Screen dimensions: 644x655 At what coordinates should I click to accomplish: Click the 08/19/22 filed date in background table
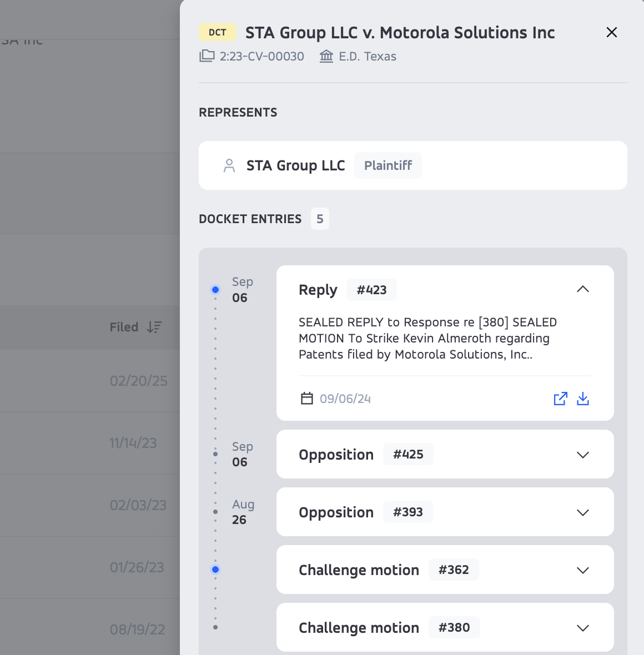137,629
